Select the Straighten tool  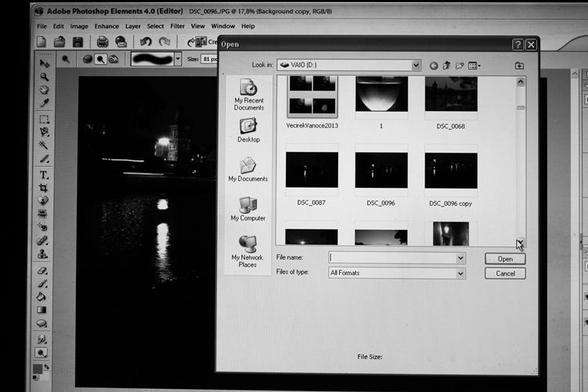(x=43, y=214)
